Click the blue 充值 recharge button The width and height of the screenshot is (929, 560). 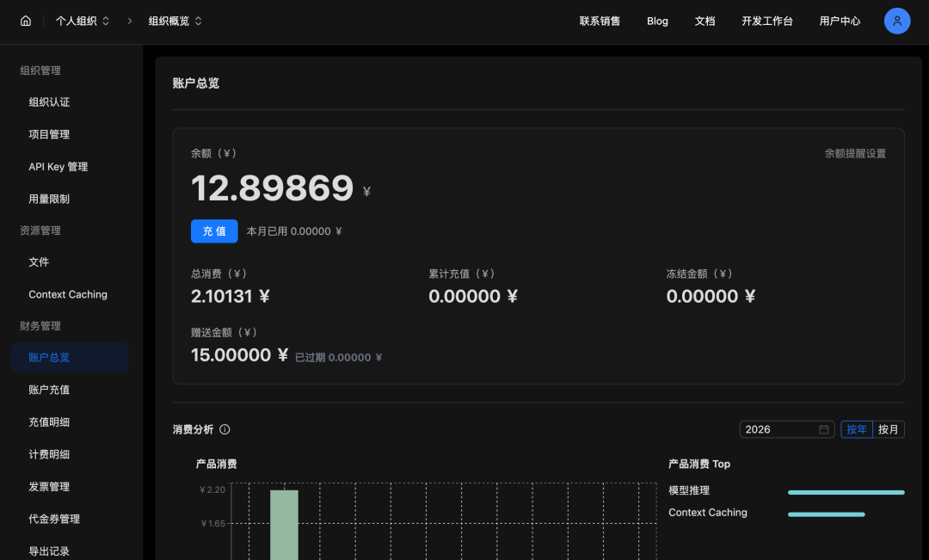tap(214, 231)
